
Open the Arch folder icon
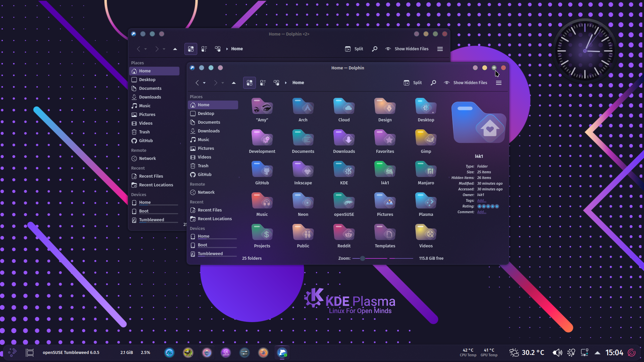coord(303,107)
